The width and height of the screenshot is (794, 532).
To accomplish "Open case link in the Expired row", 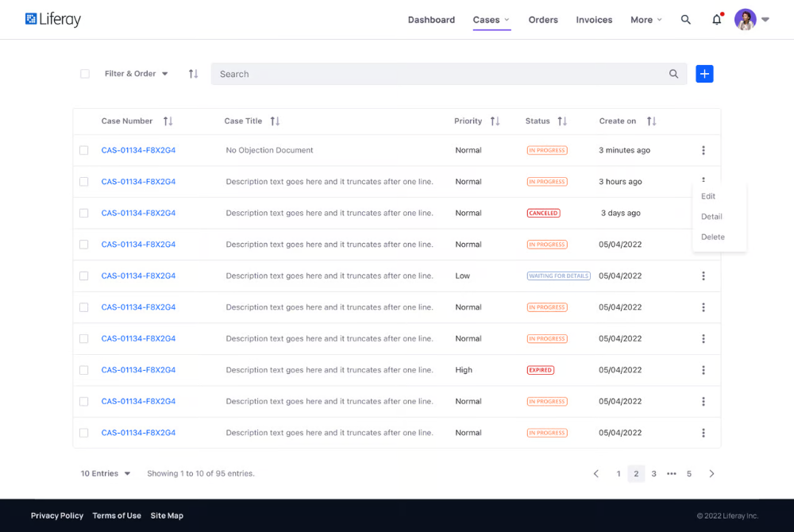I will [138, 370].
